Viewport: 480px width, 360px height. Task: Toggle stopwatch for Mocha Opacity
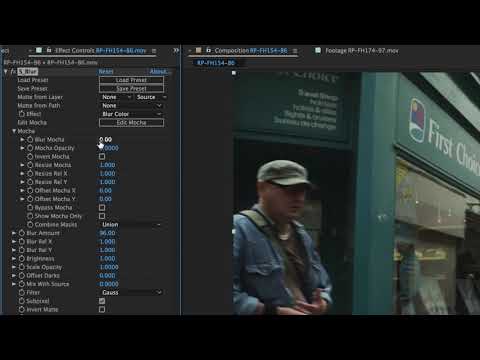[x=30, y=148]
